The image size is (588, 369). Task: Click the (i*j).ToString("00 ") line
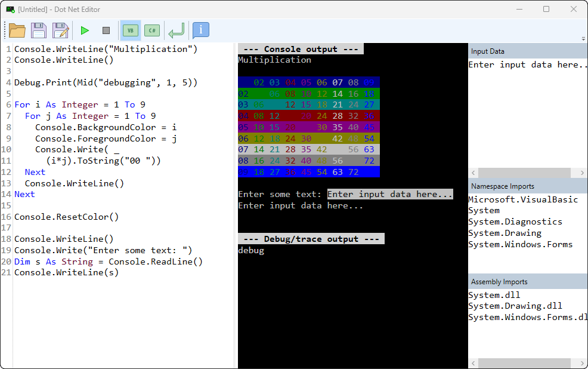pos(104,161)
